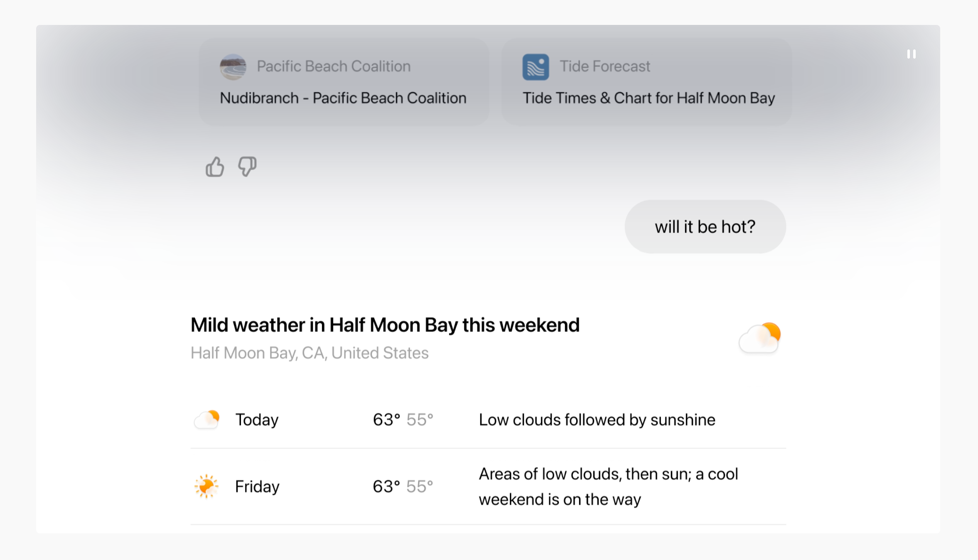
Task: Click the Pacific Beach Coalition source name
Action: tap(334, 66)
